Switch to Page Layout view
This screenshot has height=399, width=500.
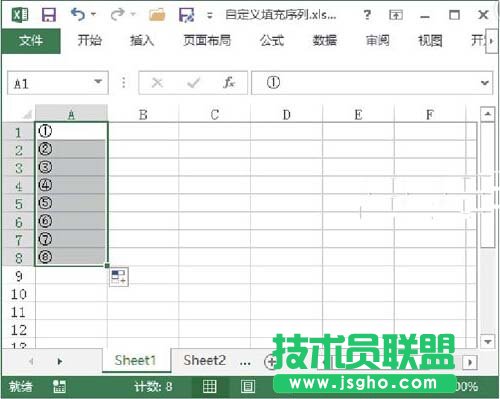coord(248,387)
